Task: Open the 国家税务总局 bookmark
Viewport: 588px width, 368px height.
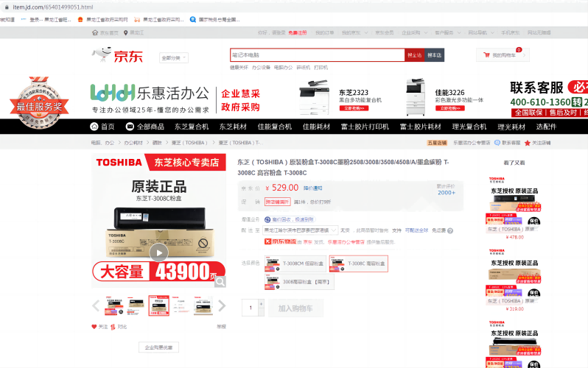Action: tap(215, 19)
